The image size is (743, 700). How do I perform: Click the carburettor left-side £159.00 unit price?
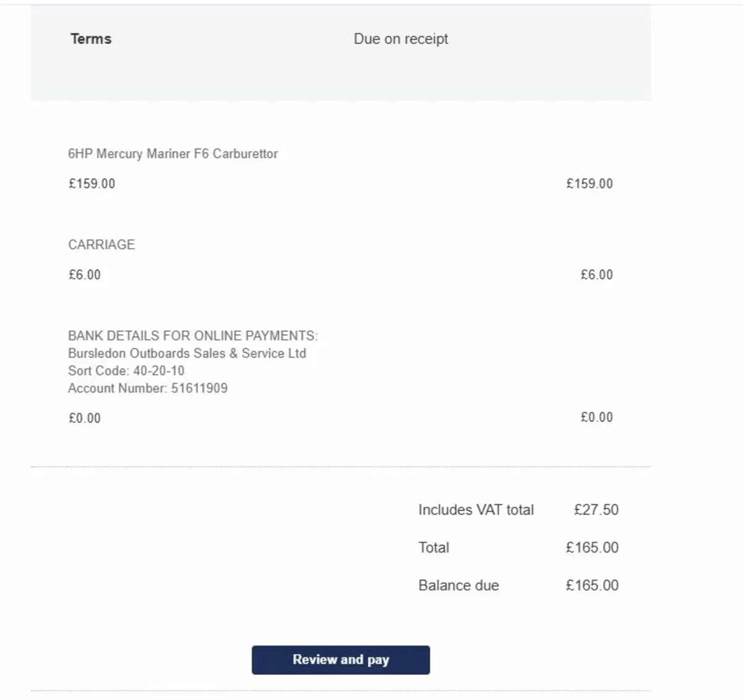pos(92,184)
